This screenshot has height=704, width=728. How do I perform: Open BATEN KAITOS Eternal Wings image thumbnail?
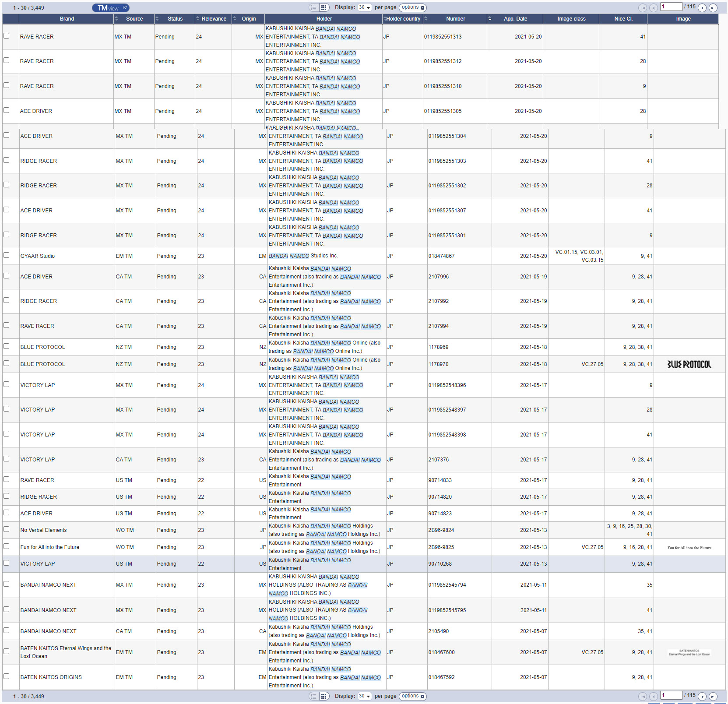pos(689,652)
